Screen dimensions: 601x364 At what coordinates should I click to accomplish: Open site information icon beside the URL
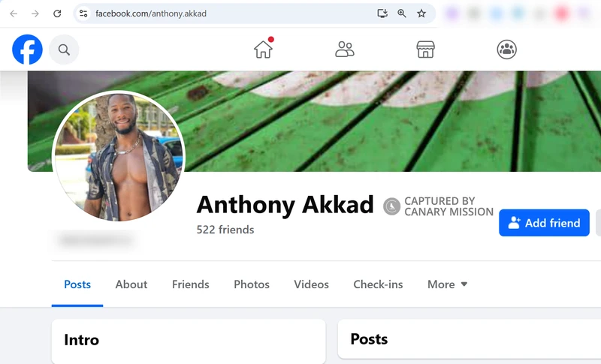tap(83, 14)
